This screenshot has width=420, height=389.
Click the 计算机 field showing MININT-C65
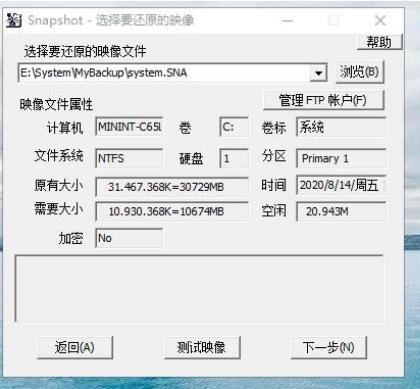coord(129,126)
